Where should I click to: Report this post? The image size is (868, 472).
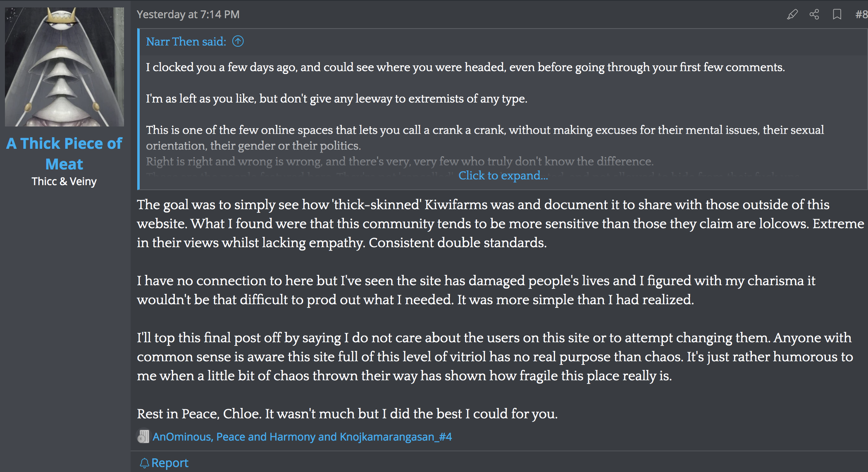pyautogui.click(x=169, y=463)
